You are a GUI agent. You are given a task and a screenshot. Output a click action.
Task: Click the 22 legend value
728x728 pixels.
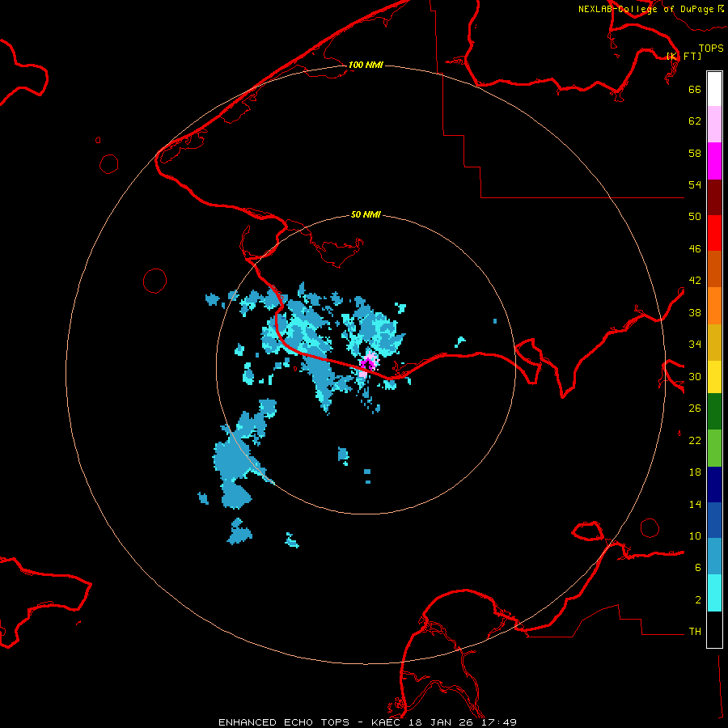tap(695, 440)
